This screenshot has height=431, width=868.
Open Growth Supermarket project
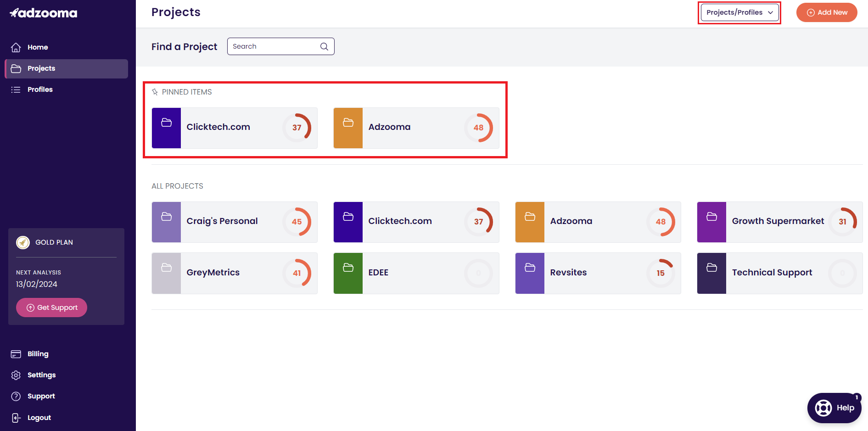tap(778, 221)
